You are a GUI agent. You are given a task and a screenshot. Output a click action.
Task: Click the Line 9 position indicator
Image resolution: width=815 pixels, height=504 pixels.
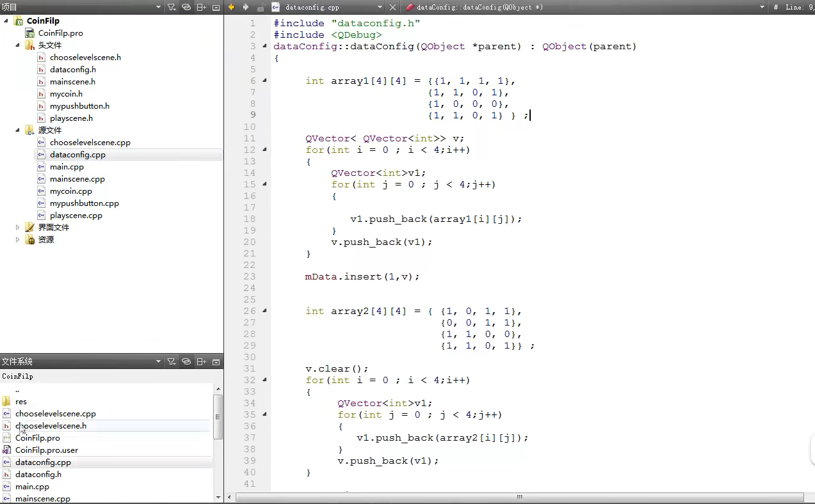point(799,7)
